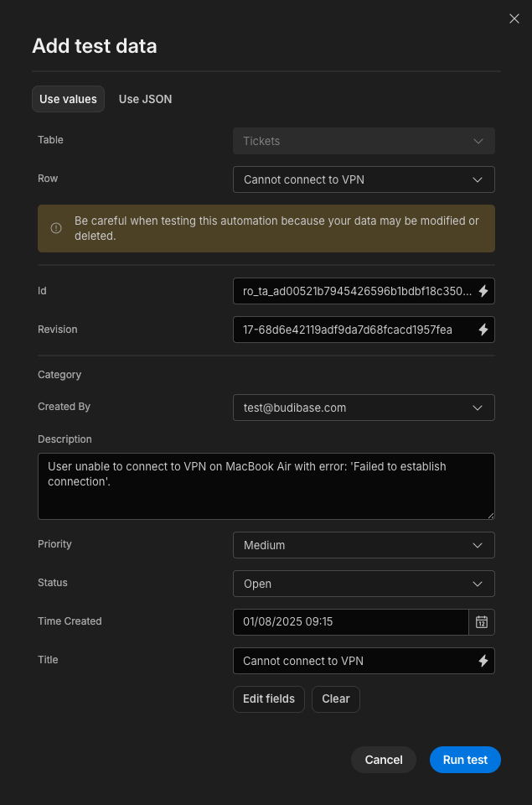Click the Created By label
532x805 pixels.
point(65,407)
